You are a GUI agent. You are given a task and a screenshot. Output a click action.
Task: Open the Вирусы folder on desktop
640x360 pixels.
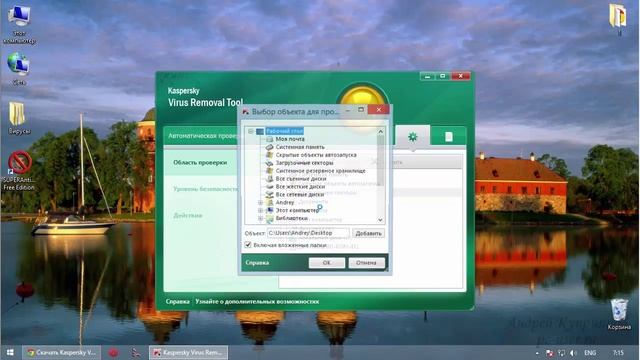[18, 118]
